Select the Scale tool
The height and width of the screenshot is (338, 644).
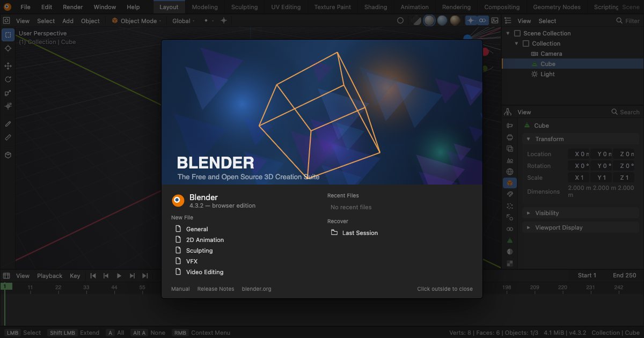click(8, 93)
